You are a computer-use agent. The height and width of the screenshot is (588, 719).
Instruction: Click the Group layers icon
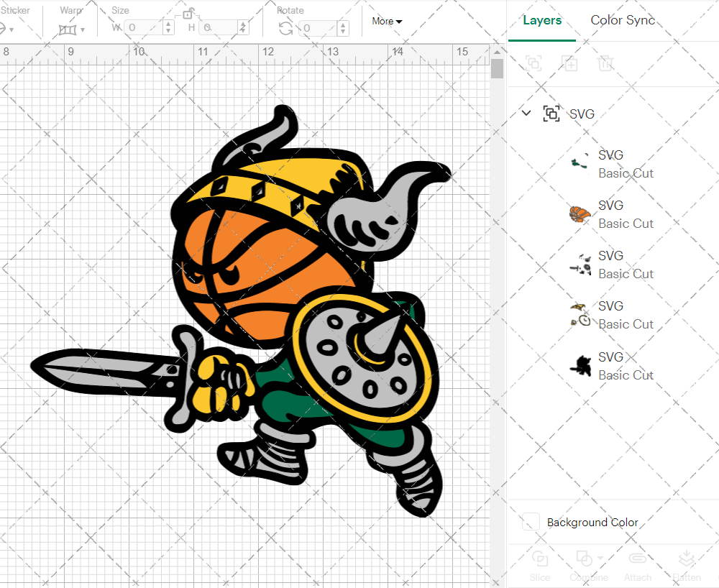[x=533, y=63]
